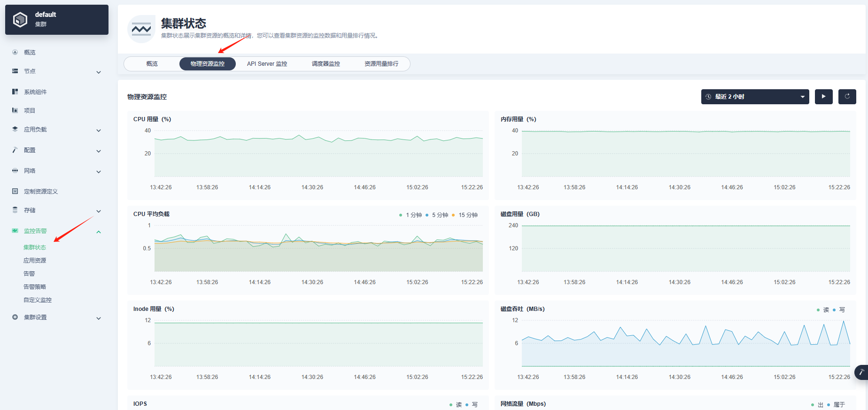
Task: Click the 内存用量 (%) chart area
Action: [x=686, y=154]
